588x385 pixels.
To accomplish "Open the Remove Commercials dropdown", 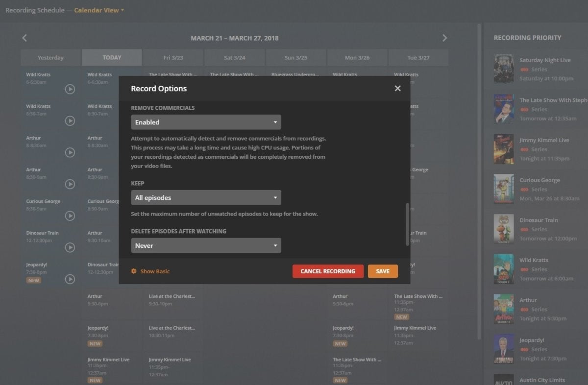I will click(x=206, y=122).
